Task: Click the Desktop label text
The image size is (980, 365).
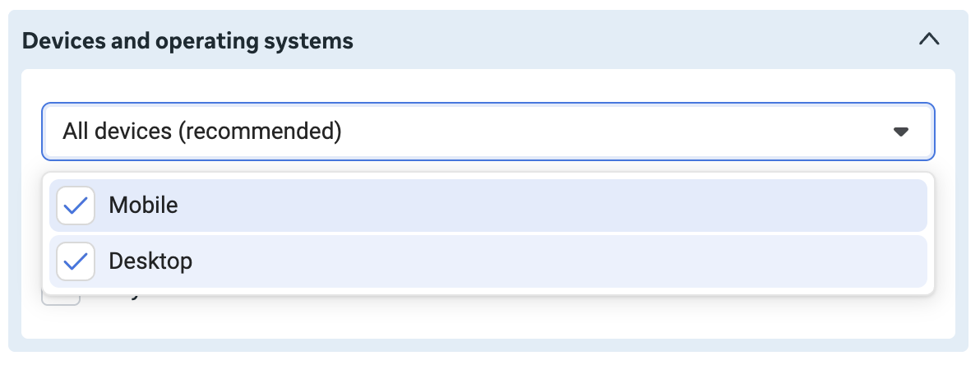Action: click(x=150, y=261)
